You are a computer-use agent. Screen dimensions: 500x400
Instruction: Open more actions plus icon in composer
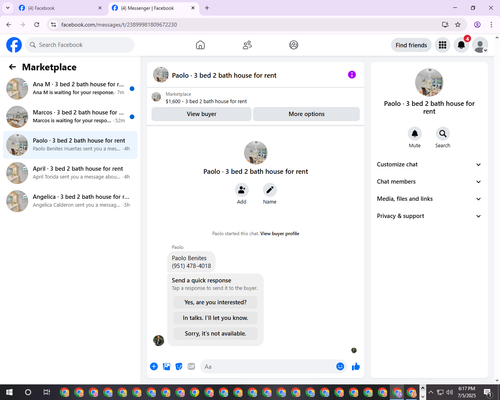pos(154,367)
